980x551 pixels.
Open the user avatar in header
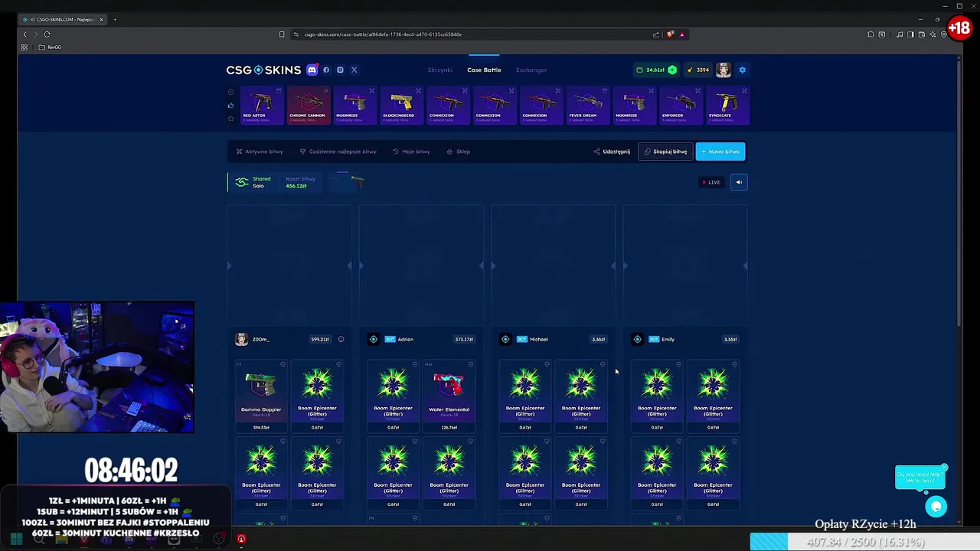(x=724, y=70)
